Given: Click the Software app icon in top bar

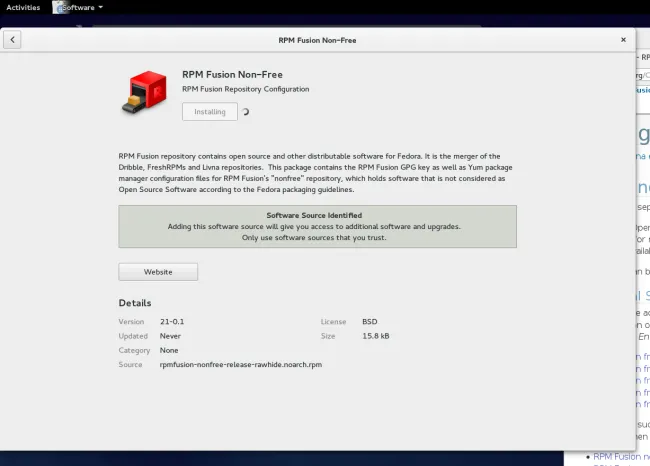Looking at the screenshot, I should click(x=58, y=7).
